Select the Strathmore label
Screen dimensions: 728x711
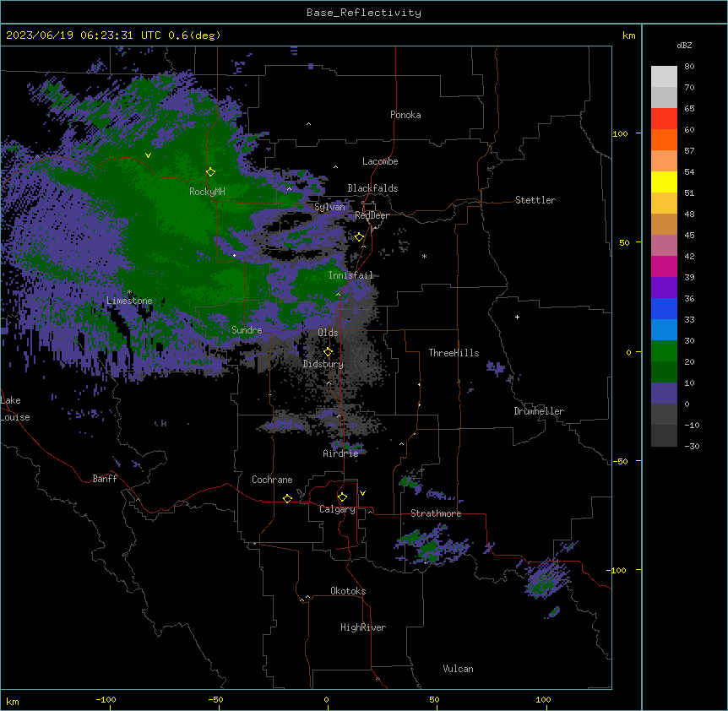pos(436,513)
